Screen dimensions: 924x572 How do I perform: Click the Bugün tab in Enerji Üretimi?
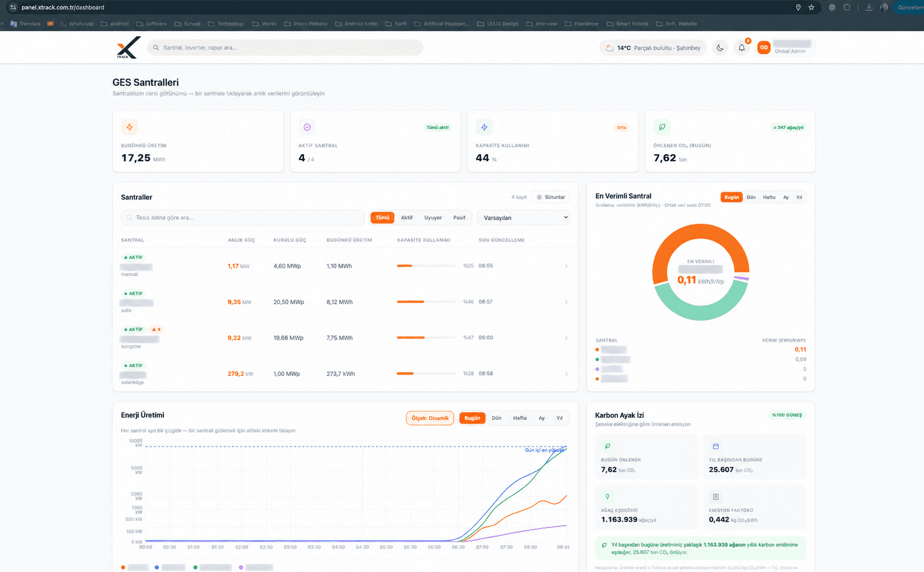472,418
